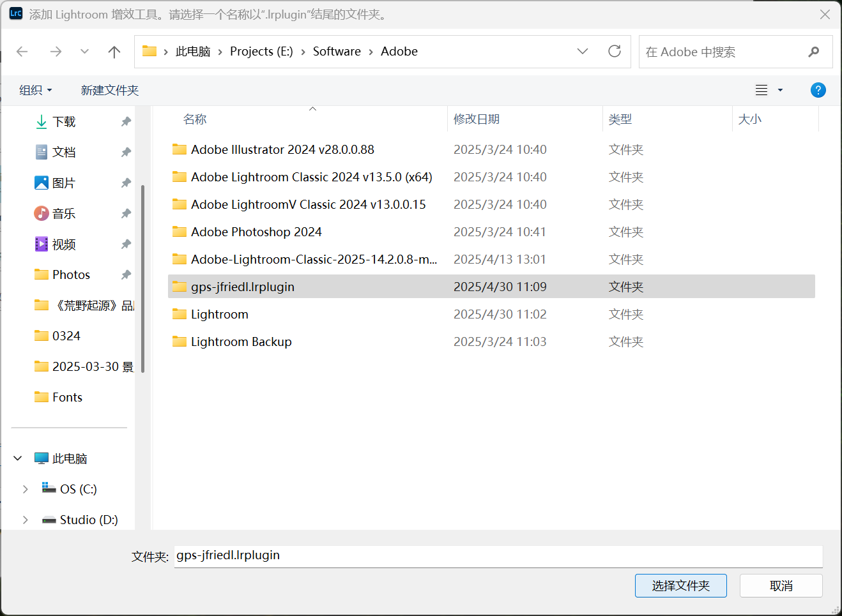Select Software in the address breadcrumb
Screen dimensions: 842x616
(x=337, y=52)
